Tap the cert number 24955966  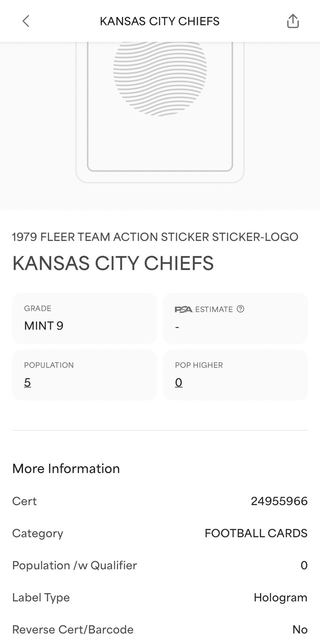(279, 501)
